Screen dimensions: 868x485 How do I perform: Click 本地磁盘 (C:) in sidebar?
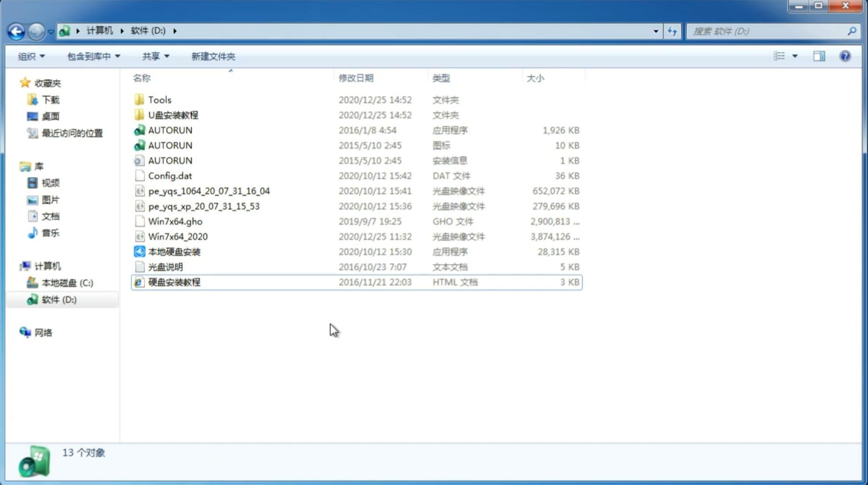coord(68,283)
